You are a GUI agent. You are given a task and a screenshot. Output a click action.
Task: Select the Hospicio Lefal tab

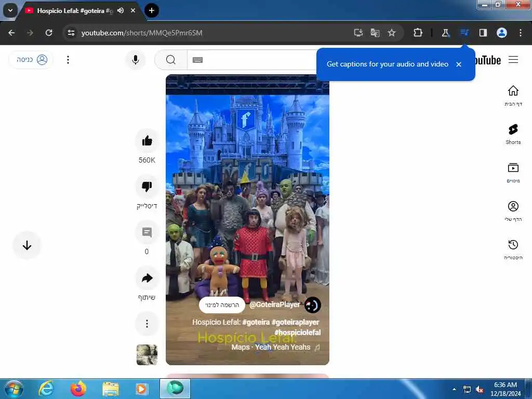75,11
